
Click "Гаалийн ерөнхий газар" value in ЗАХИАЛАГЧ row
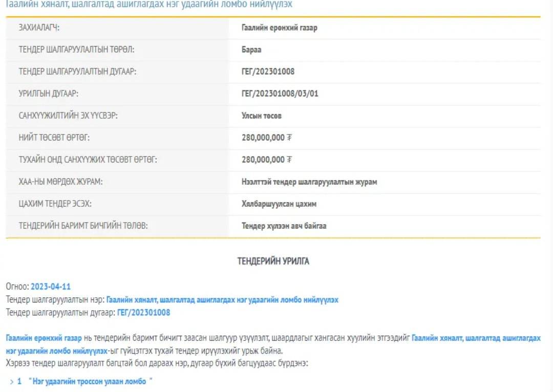click(x=279, y=28)
